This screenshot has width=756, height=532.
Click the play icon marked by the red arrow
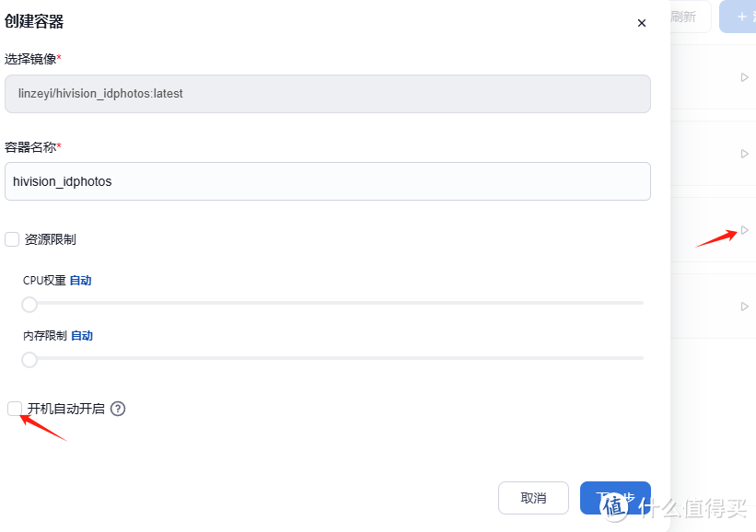pyautogui.click(x=744, y=230)
